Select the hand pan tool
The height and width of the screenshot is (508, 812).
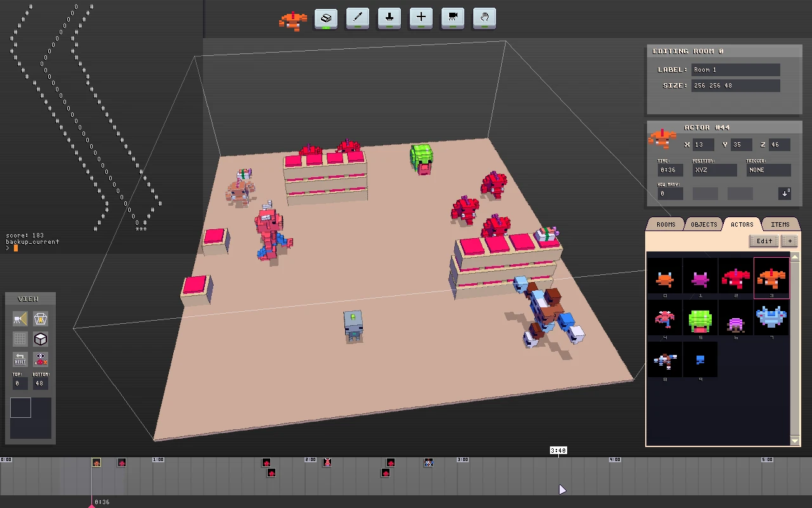point(485,18)
